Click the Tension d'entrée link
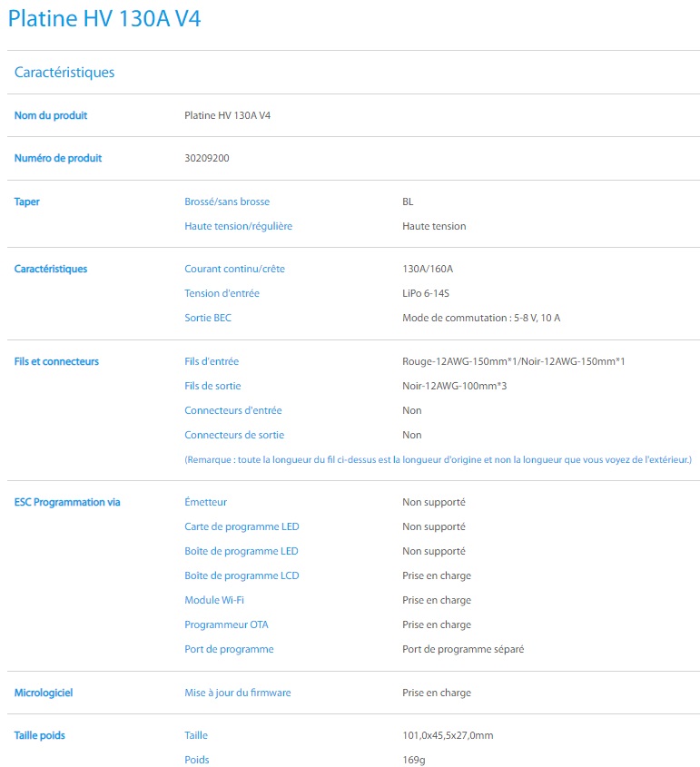The height and width of the screenshot is (767, 700). click(x=222, y=293)
